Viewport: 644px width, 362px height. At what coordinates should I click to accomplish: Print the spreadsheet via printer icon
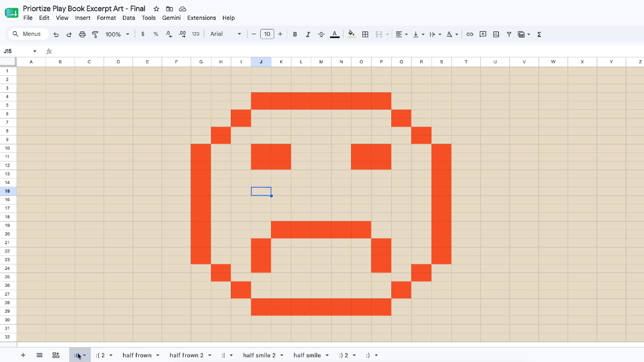coord(82,34)
